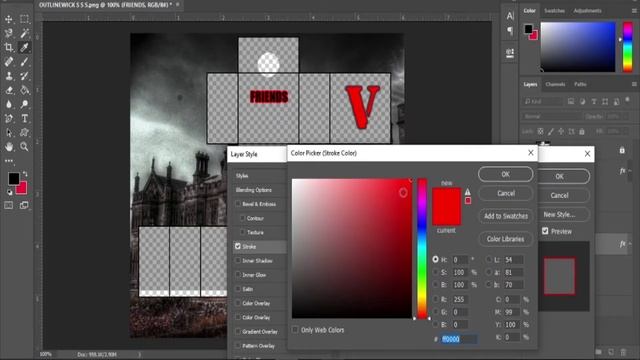Select the Dodge tool
Screen dimensions: 640x360
[x=24, y=104]
